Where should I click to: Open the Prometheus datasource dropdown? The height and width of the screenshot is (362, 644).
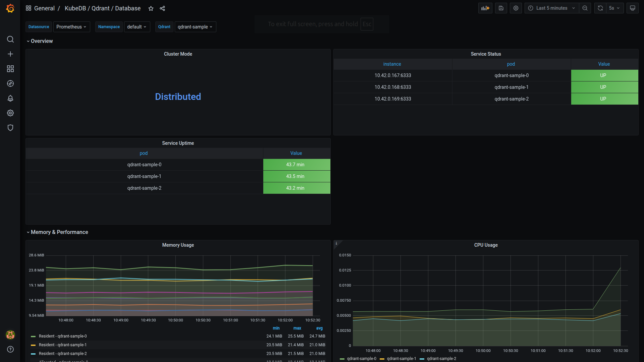pos(71,27)
